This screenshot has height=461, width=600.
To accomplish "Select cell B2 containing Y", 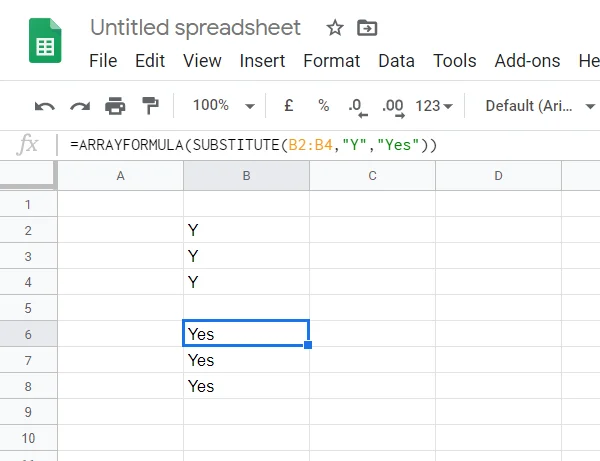I will (x=246, y=230).
